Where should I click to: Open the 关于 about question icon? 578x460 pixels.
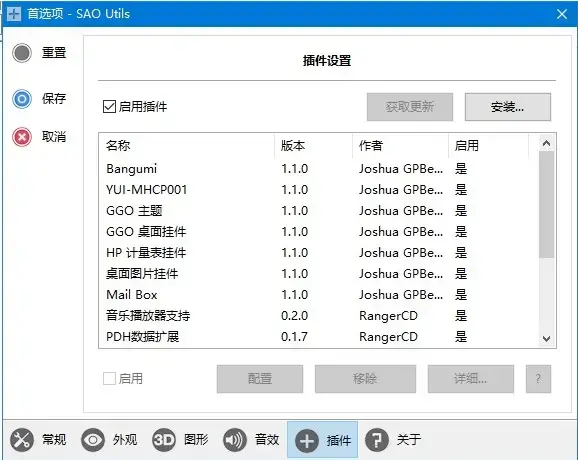(x=377, y=440)
